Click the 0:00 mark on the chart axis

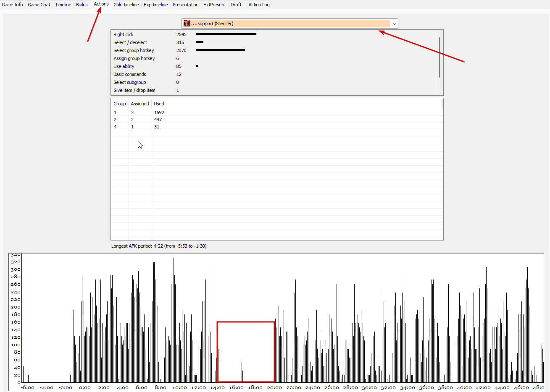click(x=85, y=387)
